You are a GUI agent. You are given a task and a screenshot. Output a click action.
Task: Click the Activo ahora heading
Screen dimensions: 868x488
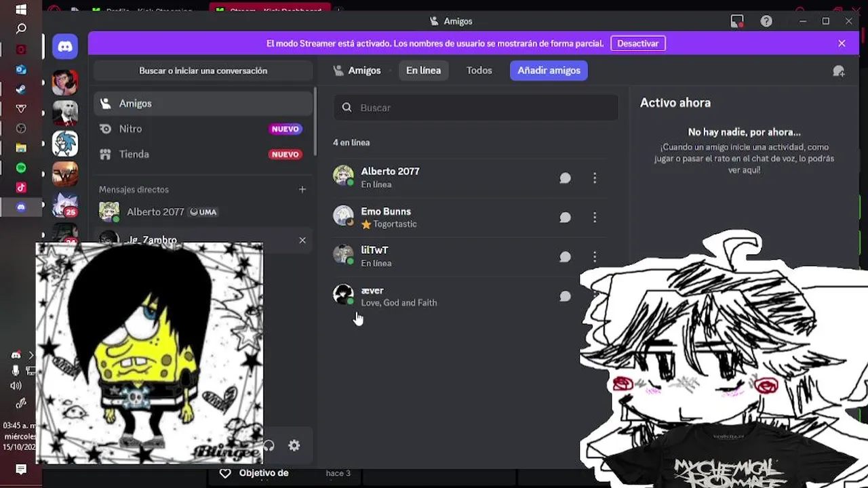tap(675, 103)
